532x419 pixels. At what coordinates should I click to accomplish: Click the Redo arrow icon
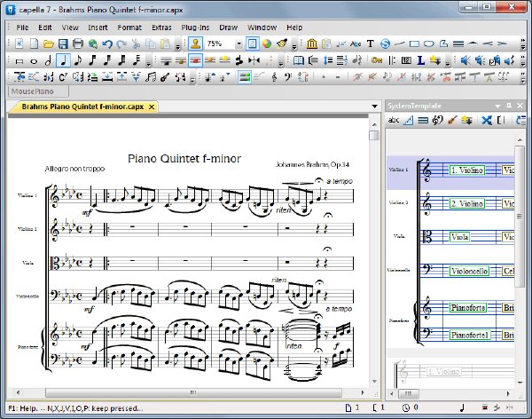coord(121,43)
